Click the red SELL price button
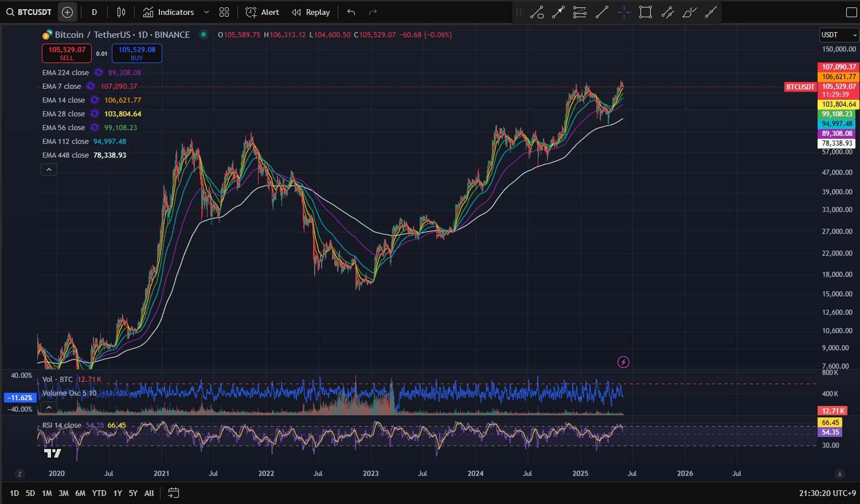This screenshot has width=860, height=504. tap(67, 53)
